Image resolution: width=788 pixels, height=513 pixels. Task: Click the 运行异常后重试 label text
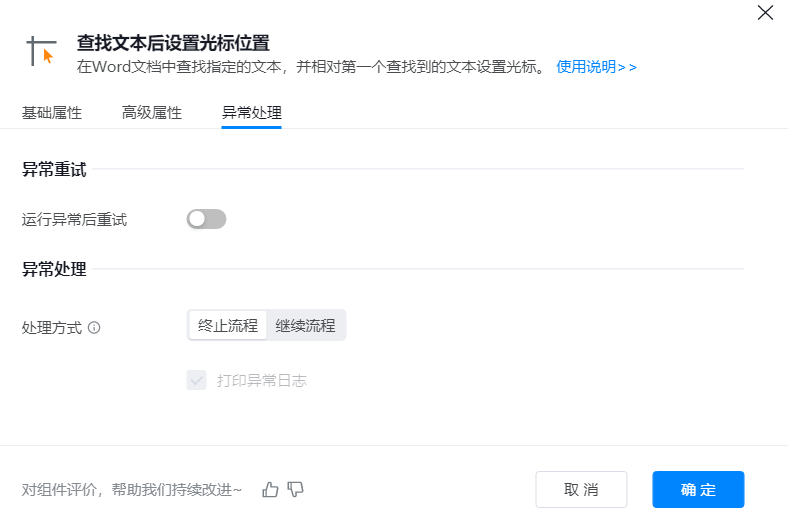75,219
